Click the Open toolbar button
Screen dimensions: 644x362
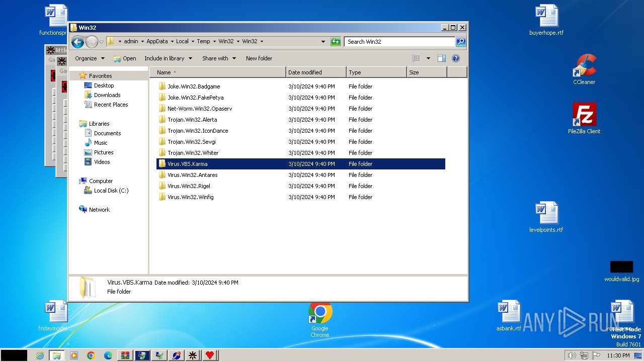tap(125, 58)
